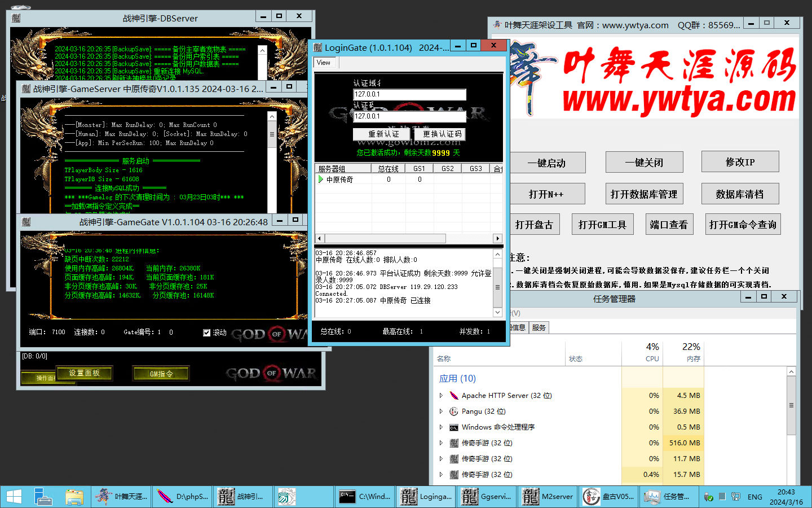Click the 修改IP button
The image size is (812, 508).
(x=740, y=162)
